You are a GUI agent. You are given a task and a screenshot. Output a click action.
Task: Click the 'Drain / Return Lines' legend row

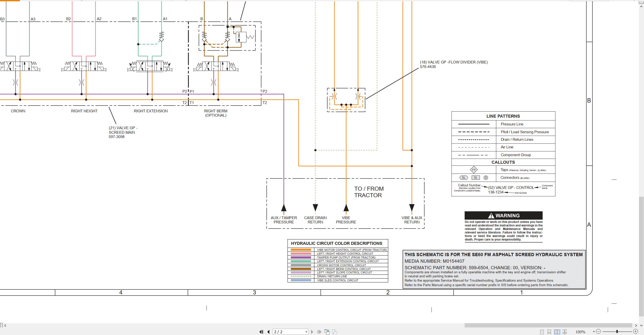click(x=503, y=140)
